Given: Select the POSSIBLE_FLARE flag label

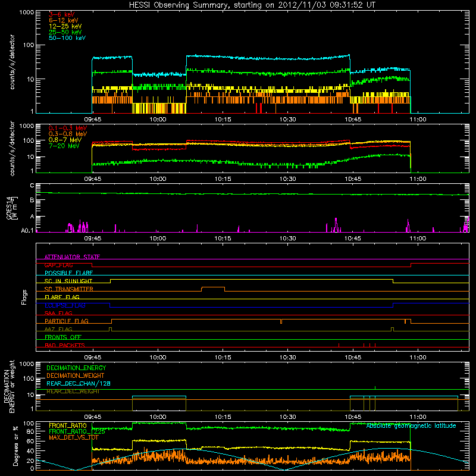Looking at the screenshot, I should pyautogui.click(x=68, y=273).
